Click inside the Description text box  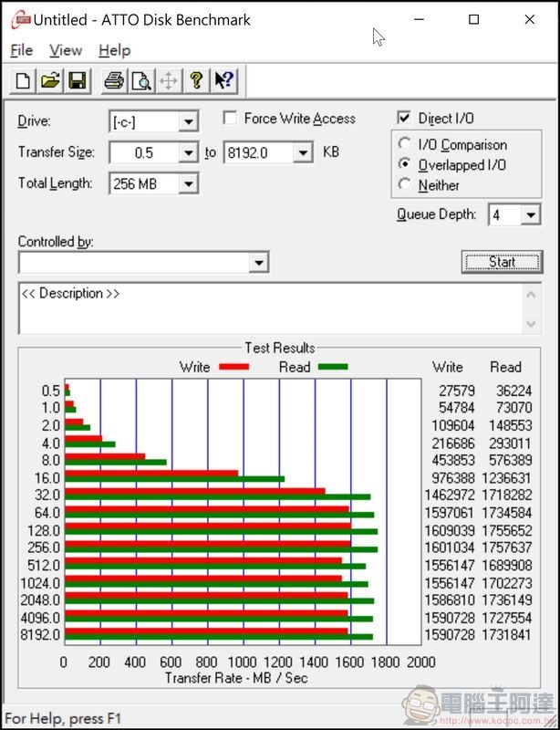pyautogui.click(x=270, y=308)
